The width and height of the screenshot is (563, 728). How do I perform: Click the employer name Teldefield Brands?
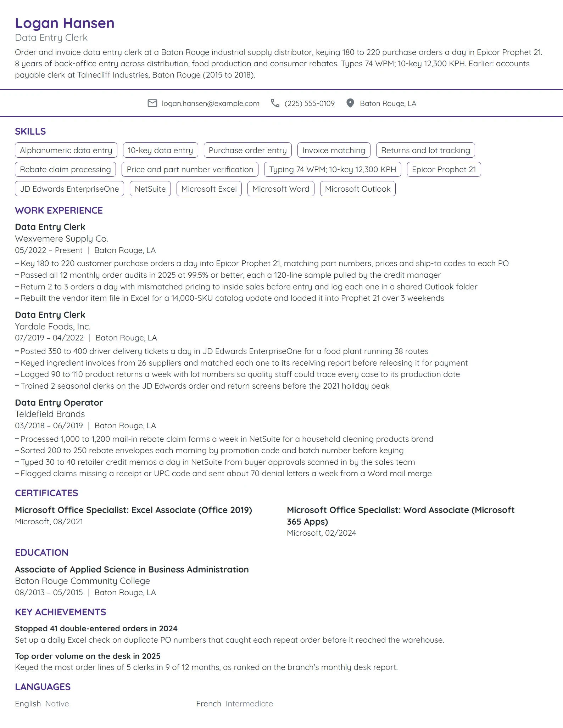pos(50,414)
